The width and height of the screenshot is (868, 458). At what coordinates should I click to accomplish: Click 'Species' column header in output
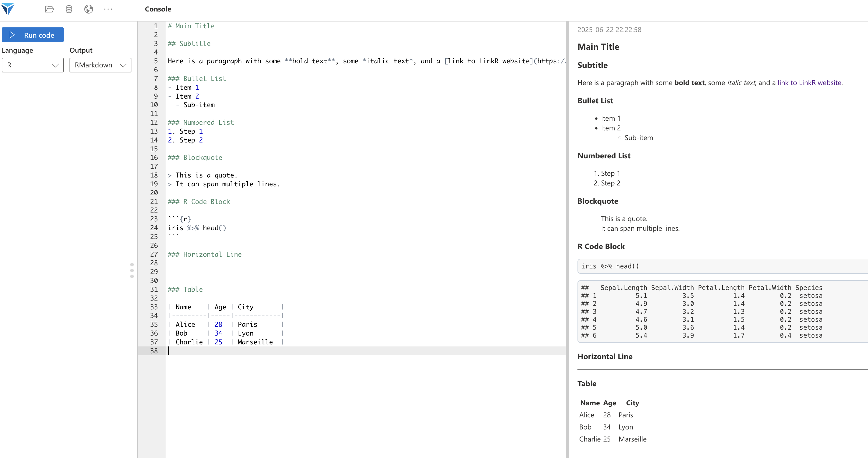pyautogui.click(x=809, y=288)
